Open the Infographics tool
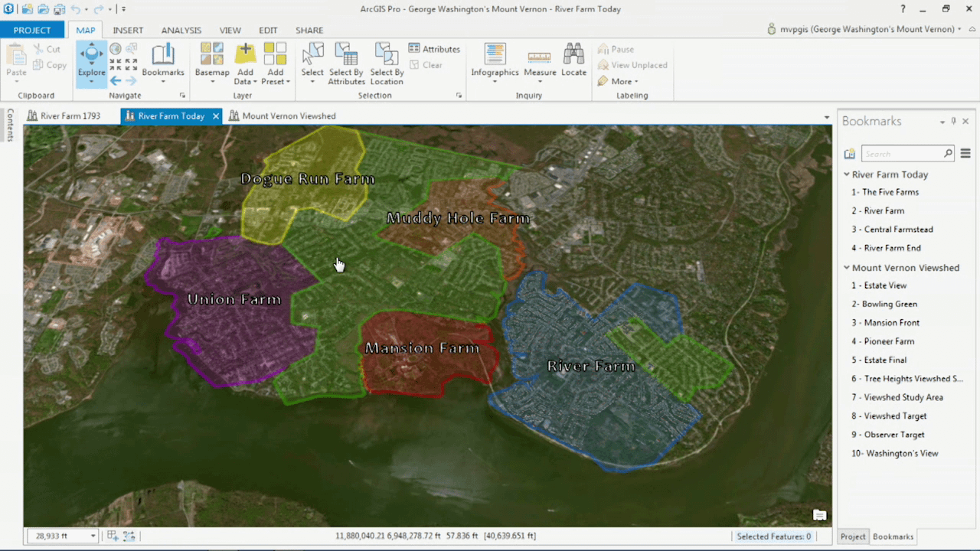Viewport: 980px width, 551px height. (495, 63)
